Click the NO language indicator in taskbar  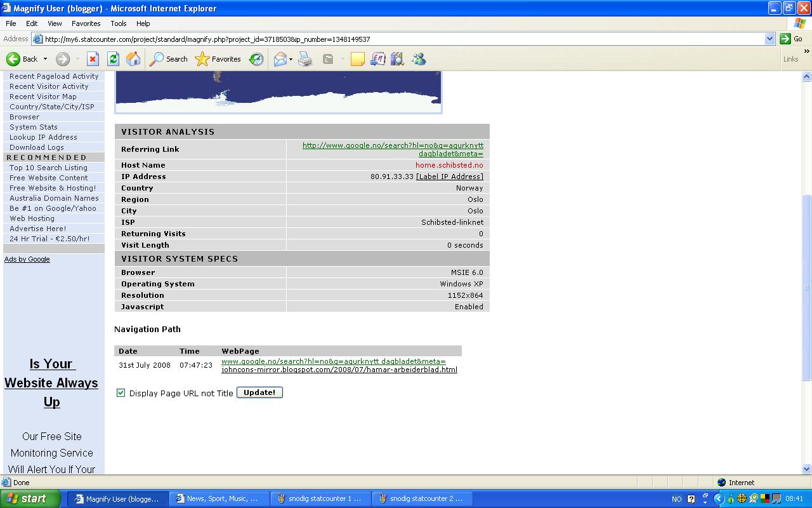pos(676,499)
